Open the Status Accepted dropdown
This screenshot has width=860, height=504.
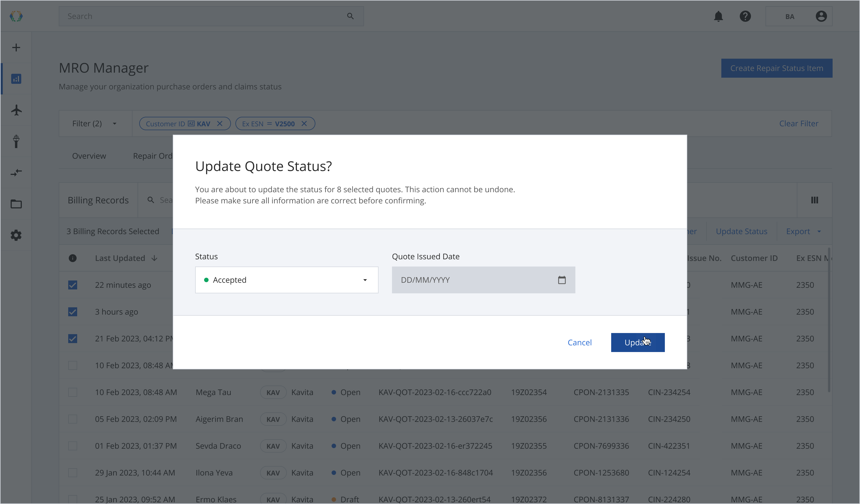tap(286, 280)
